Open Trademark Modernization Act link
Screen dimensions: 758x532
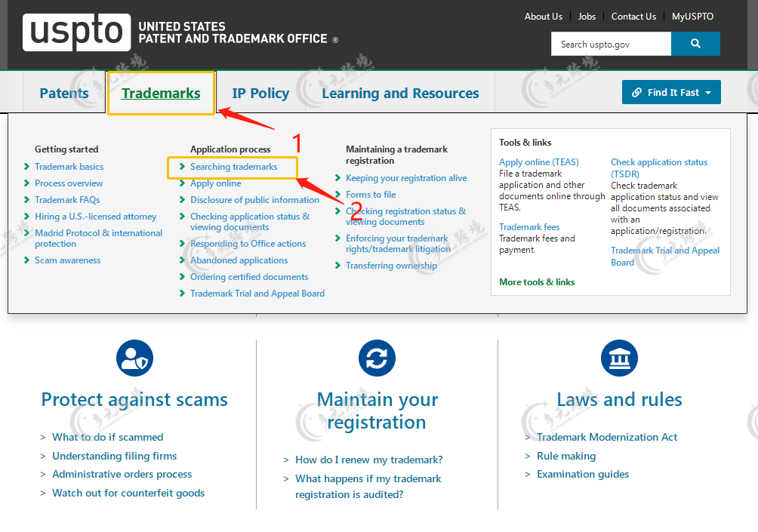pyautogui.click(x=607, y=437)
